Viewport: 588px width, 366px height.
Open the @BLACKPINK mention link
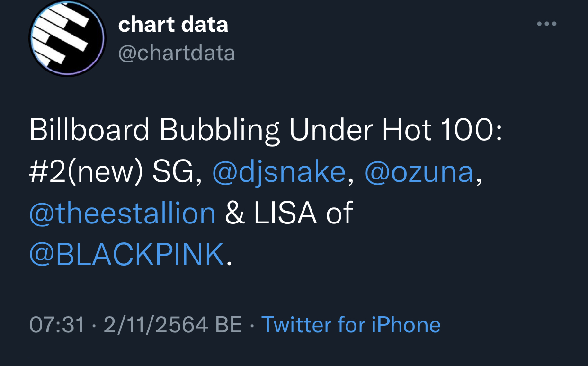tap(126, 254)
